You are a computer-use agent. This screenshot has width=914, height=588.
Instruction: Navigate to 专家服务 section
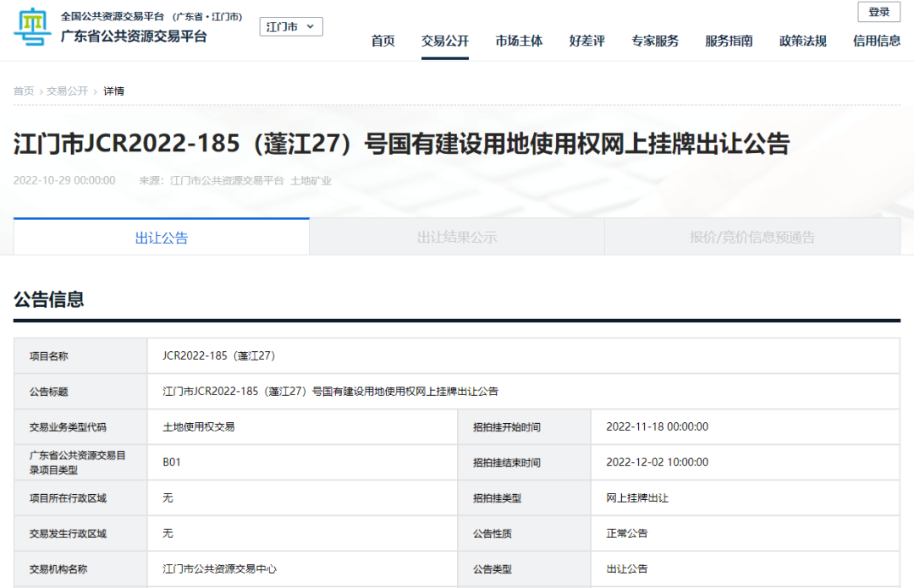click(654, 41)
